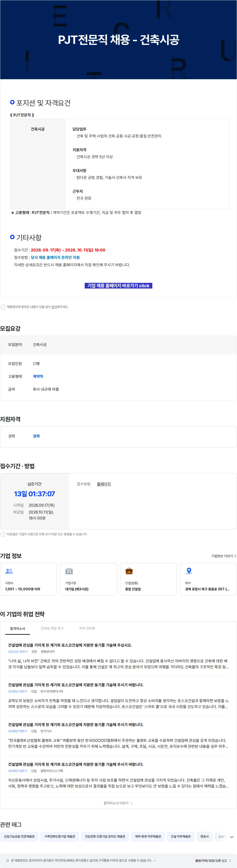The height and width of the screenshot is (868, 237).
Task: Follow the 홈페이지 link next to 접수방법
Action: click(x=104, y=484)
